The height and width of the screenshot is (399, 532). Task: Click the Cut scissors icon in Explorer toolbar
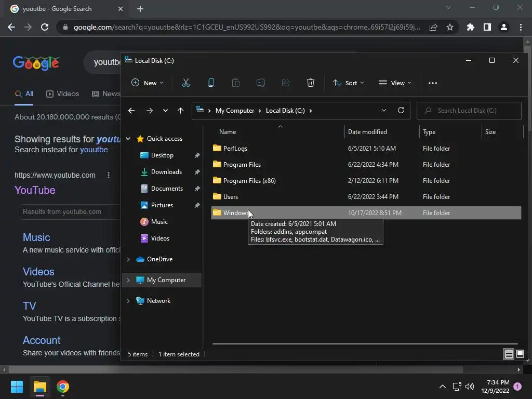(x=185, y=83)
